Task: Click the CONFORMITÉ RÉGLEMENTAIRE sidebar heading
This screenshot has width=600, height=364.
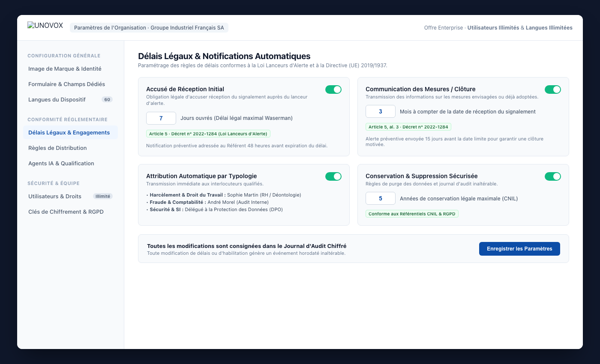Action: [x=67, y=119]
